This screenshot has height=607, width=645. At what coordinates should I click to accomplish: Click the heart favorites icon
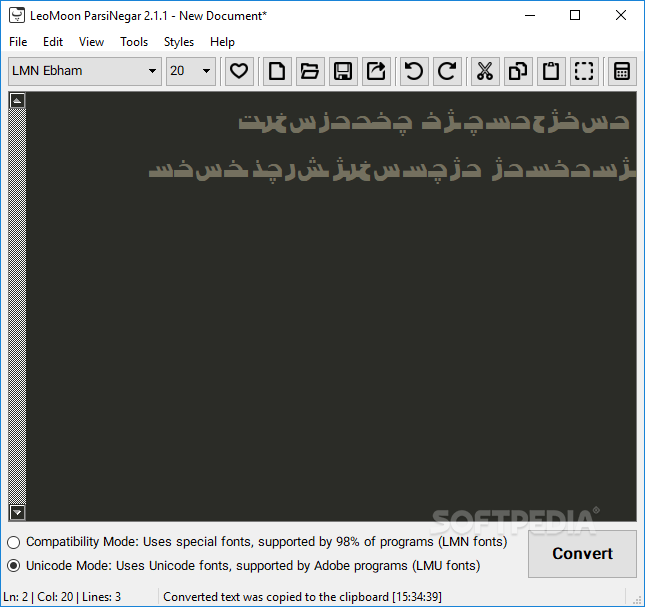(x=239, y=71)
